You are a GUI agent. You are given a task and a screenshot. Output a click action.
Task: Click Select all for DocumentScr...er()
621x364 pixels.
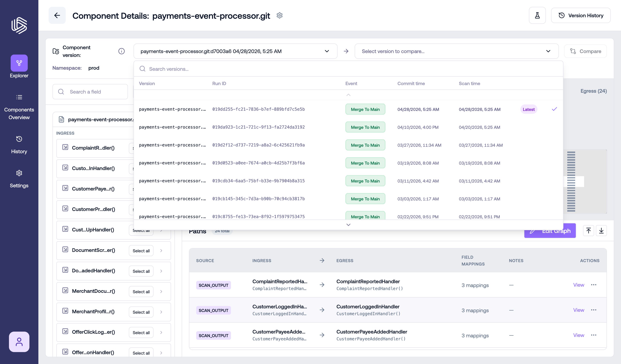tap(141, 251)
